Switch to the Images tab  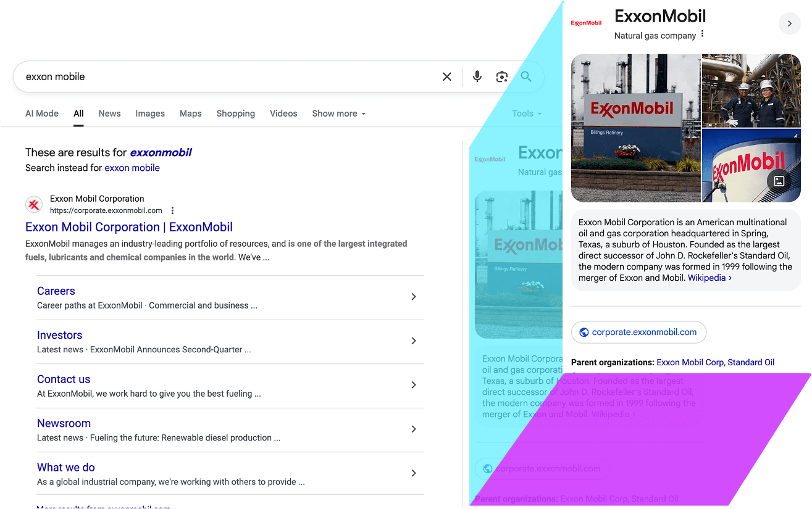point(150,114)
